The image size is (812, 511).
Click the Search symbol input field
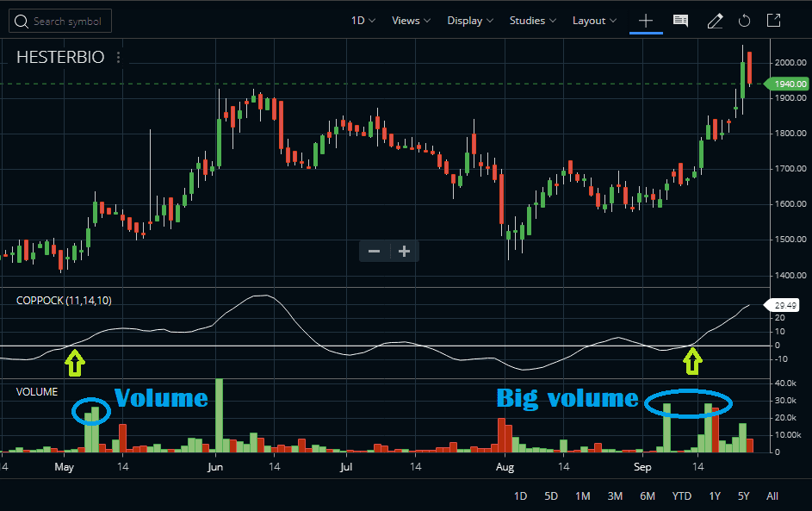(x=60, y=22)
